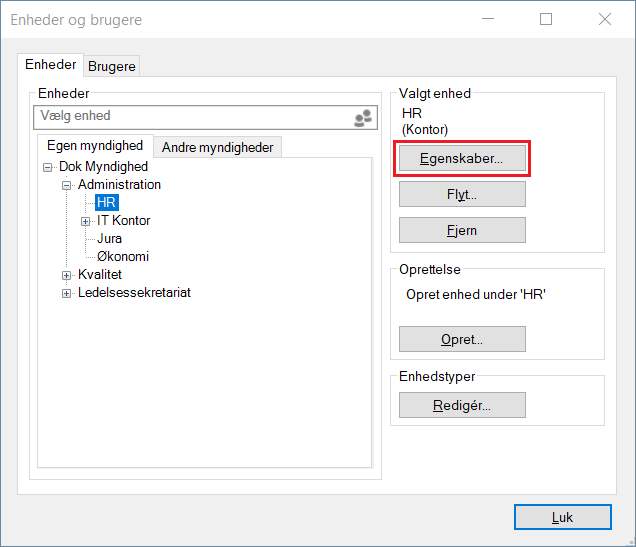Expand the Ledelsessekretariat tree node
The height and width of the screenshot is (547, 636).
[67, 293]
